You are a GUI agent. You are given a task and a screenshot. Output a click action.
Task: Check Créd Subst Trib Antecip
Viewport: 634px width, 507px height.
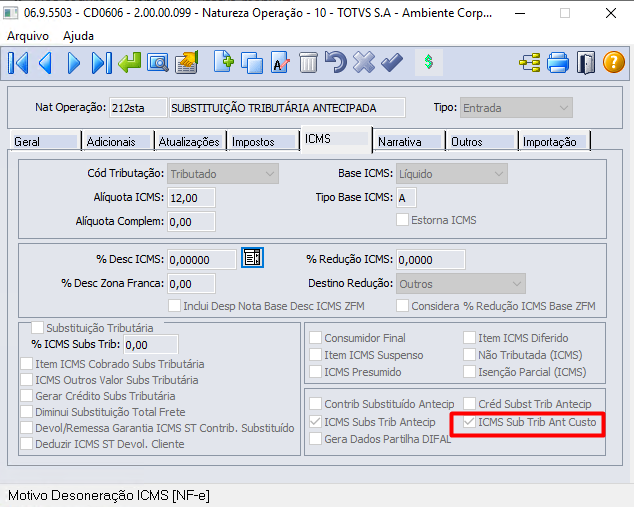click(469, 403)
